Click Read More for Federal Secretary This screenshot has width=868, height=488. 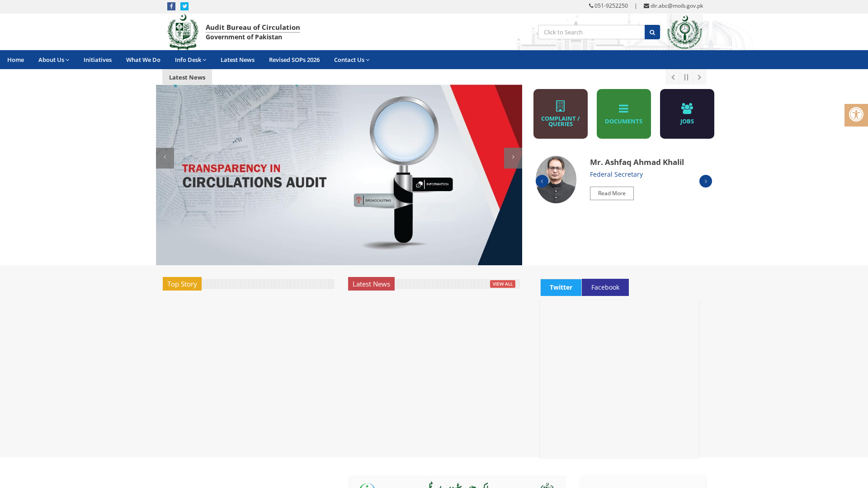coord(612,193)
